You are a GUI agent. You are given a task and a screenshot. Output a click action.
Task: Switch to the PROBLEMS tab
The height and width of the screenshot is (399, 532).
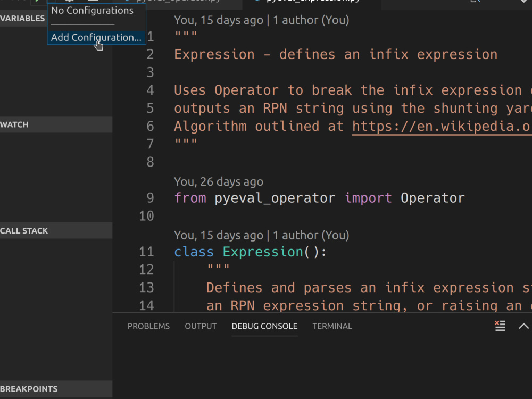(x=148, y=326)
